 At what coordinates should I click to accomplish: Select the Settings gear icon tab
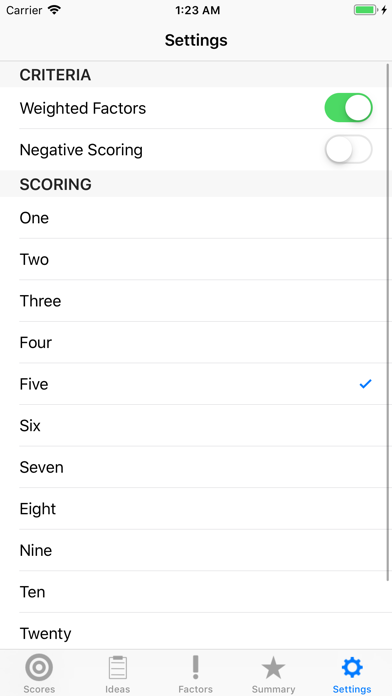tap(352, 674)
